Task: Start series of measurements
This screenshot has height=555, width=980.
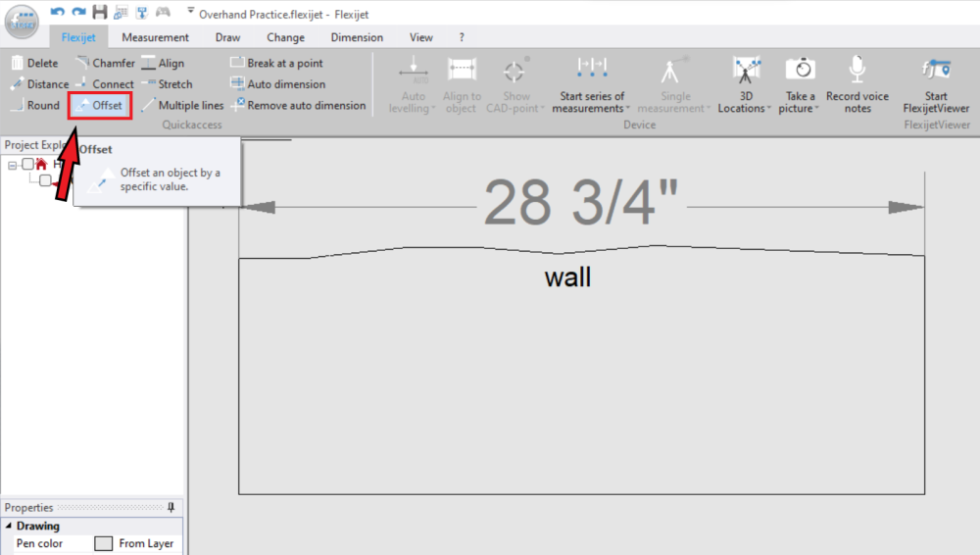Action: click(x=591, y=84)
